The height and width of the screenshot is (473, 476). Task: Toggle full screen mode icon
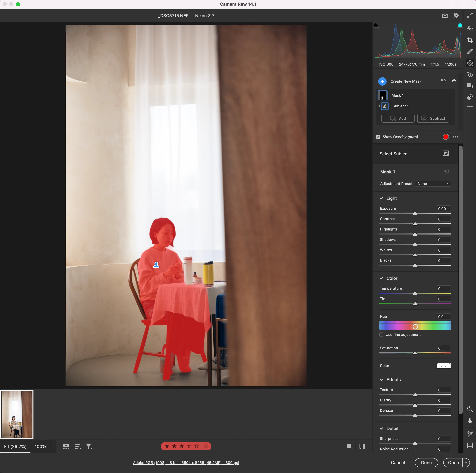click(x=470, y=16)
